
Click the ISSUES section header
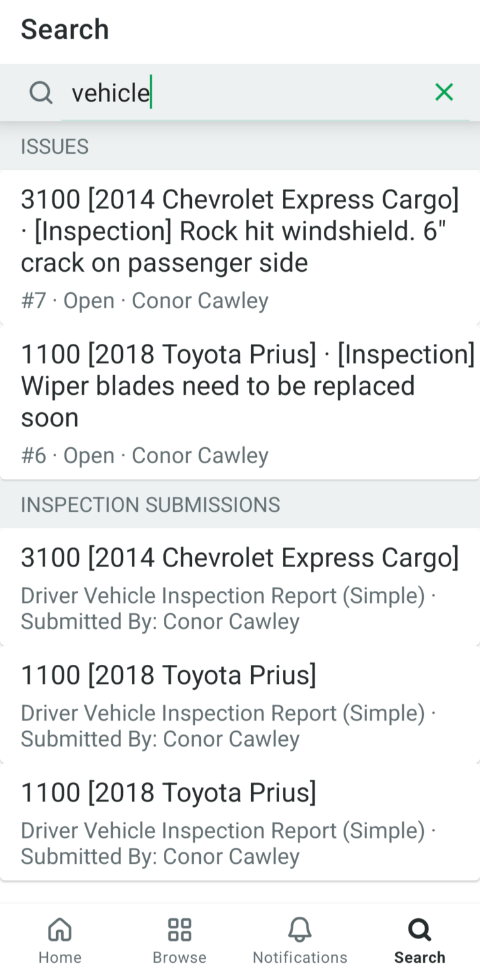tap(55, 147)
